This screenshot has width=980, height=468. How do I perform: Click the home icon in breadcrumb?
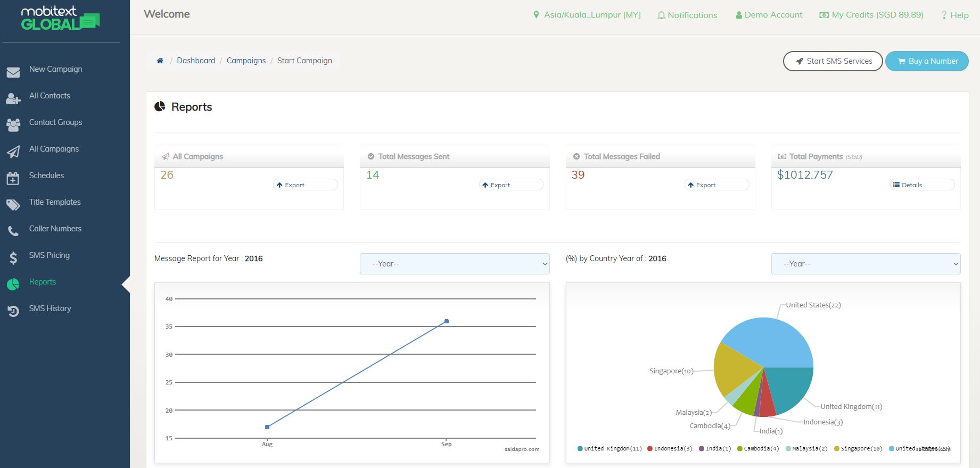[x=160, y=61]
